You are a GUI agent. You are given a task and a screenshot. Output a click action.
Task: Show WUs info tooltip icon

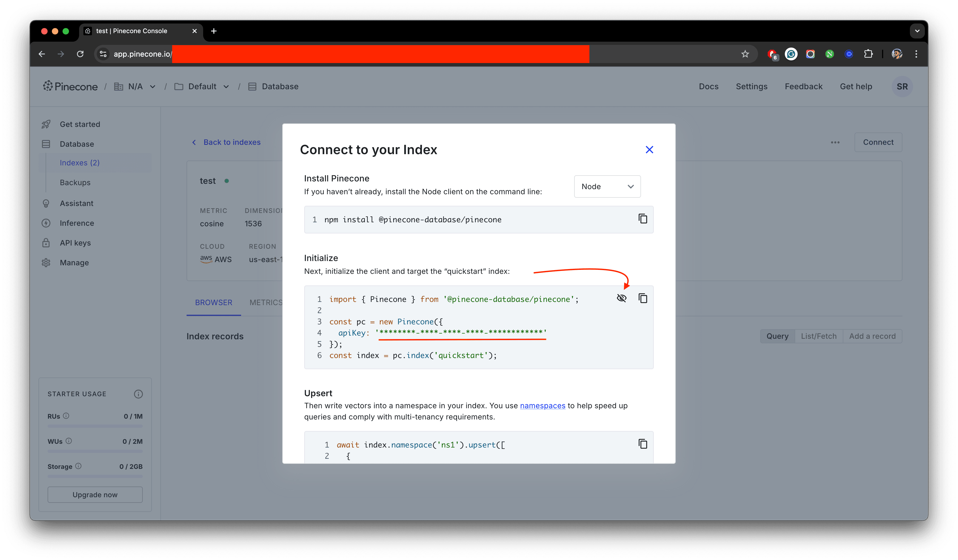(x=69, y=441)
